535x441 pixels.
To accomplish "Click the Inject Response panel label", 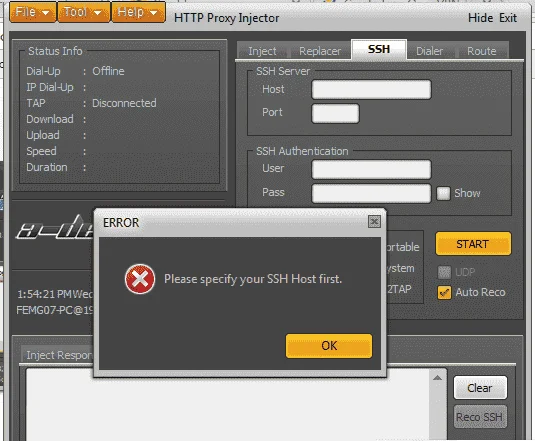I will (x=59, y=355).
